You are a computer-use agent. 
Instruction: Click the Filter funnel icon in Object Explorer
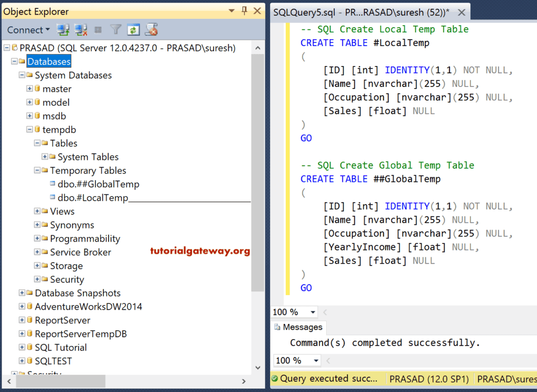(x=116, y=30)
